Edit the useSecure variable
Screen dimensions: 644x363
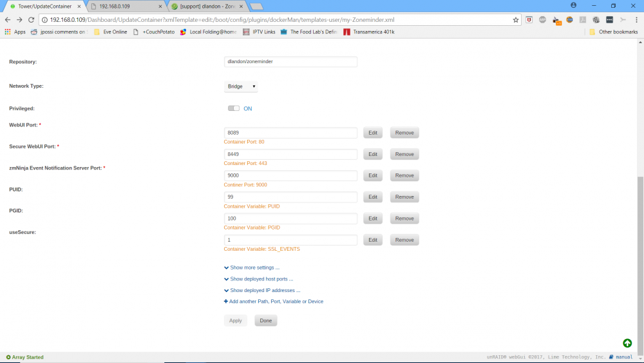(x=373, y=240)
